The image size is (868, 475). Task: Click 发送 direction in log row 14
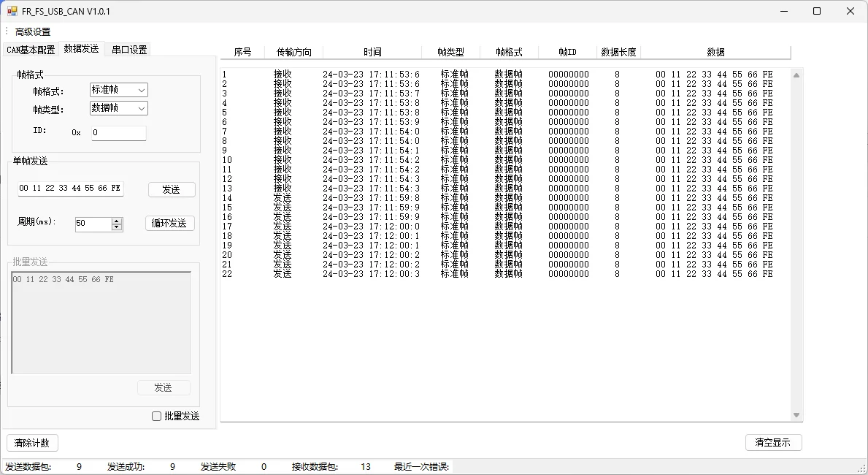[283, 198]
